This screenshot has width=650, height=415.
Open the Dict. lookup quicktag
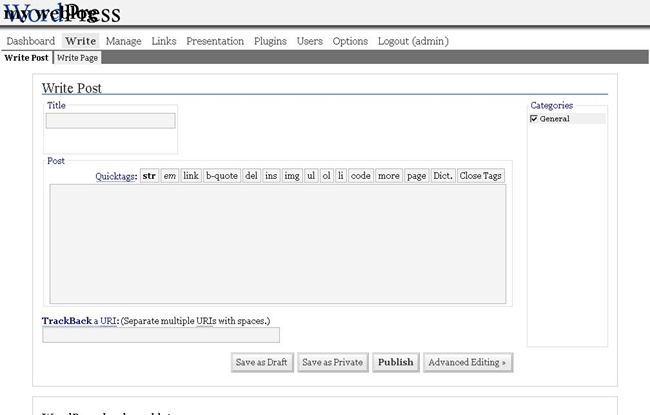pos(443,176)
